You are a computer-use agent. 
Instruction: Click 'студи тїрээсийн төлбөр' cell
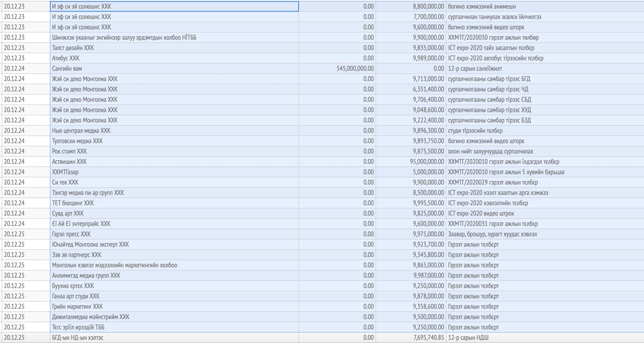tap(545, 131)
